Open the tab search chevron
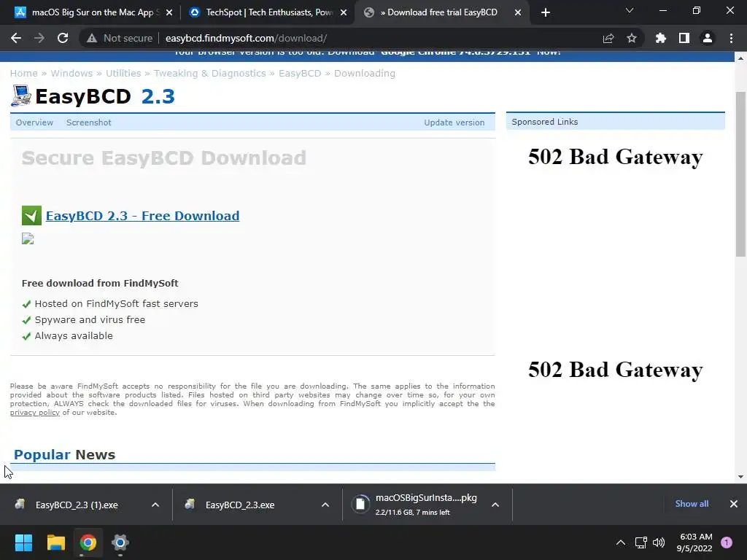The image size is (747, 560). (x=630, y=10)
